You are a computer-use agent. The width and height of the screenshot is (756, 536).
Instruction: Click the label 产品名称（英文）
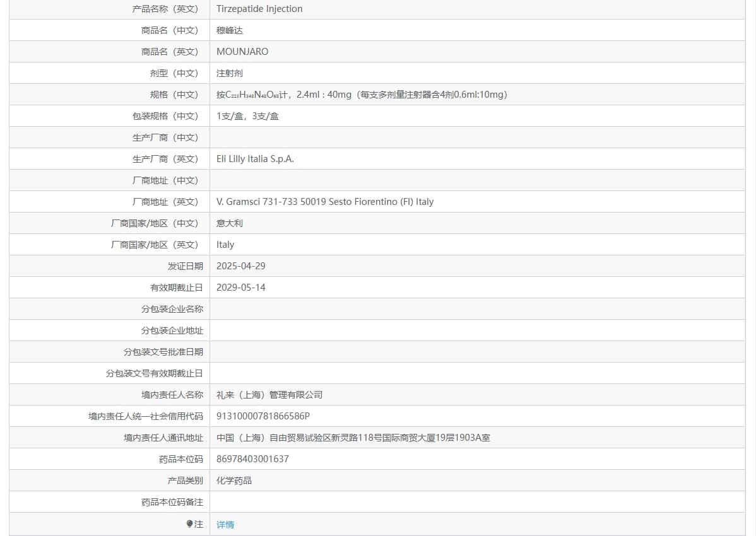coord(165,9)
